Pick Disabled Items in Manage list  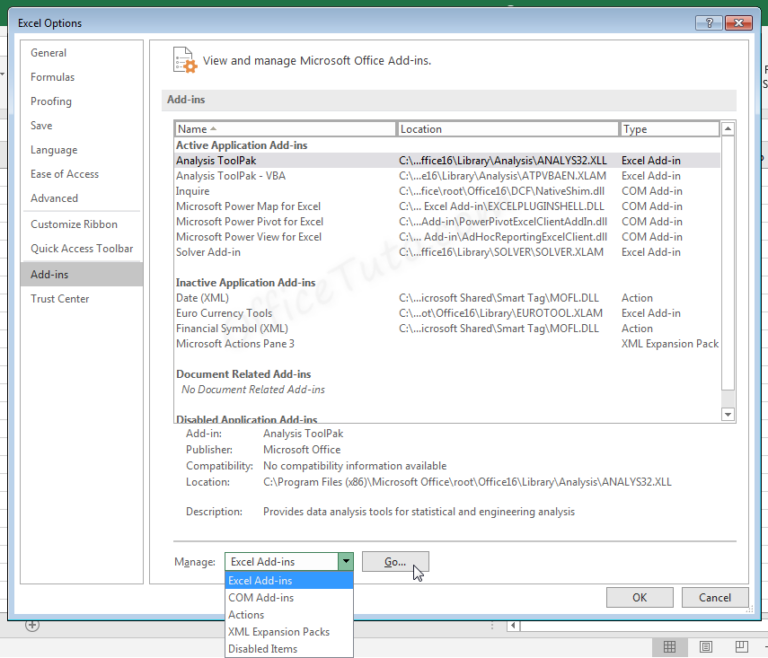pos(263,649)
